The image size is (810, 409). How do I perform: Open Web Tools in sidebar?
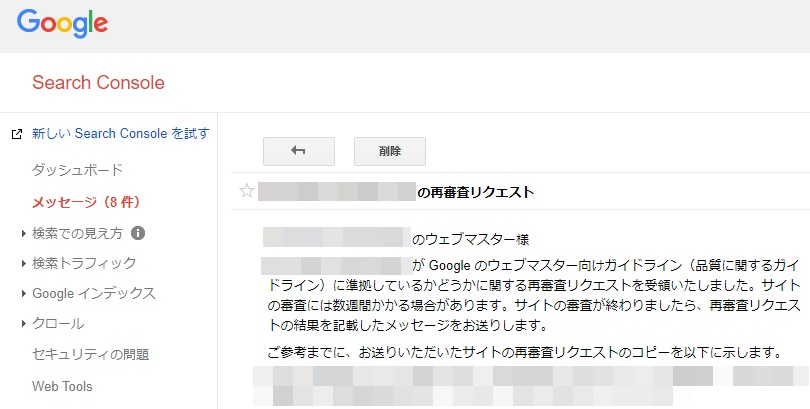(x=62, y=386)
